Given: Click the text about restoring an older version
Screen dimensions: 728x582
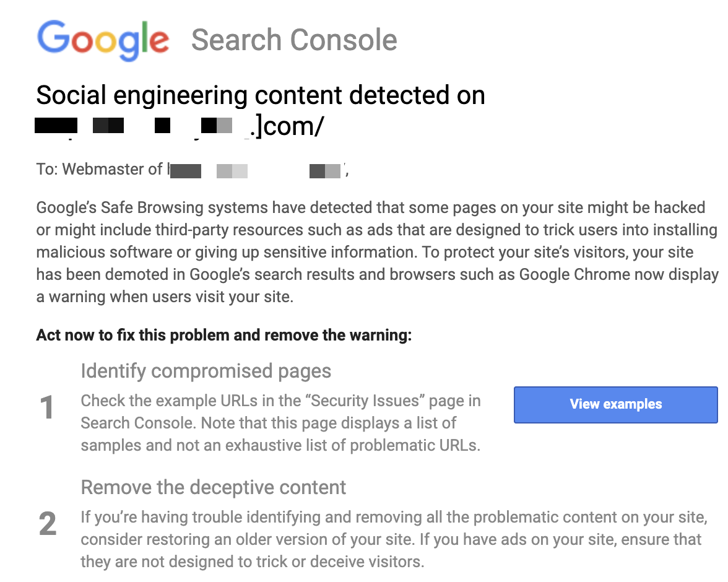Looking at the screenshot, I should click(248, 540).
